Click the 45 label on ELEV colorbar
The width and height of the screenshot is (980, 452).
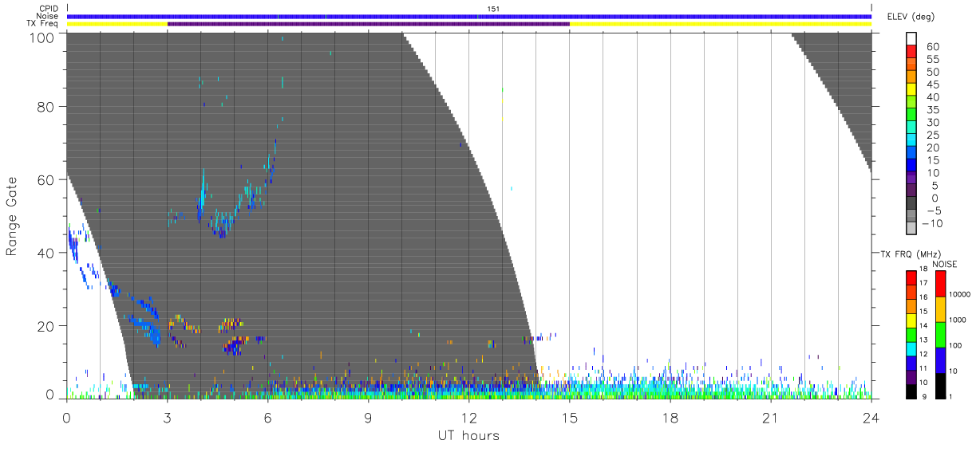pos(931,85)
